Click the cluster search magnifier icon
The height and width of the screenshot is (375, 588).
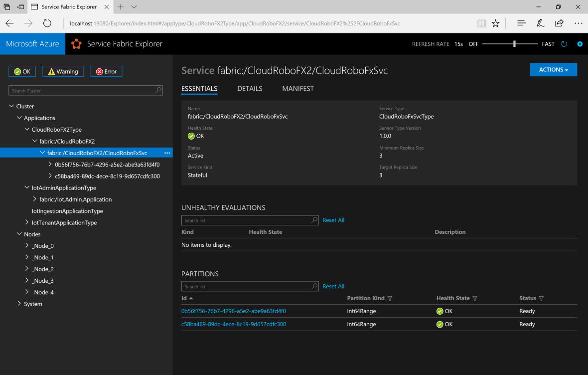click(x=158, y=90)
